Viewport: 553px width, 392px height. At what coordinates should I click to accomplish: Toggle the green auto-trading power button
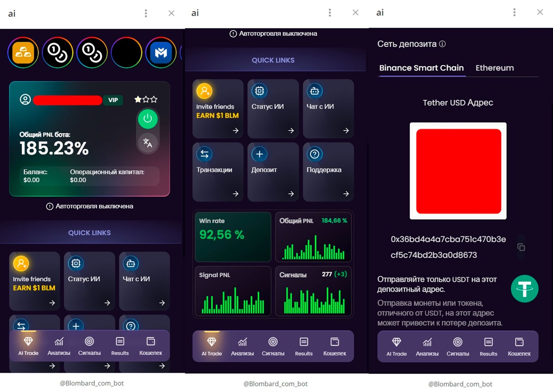(148, 119)
